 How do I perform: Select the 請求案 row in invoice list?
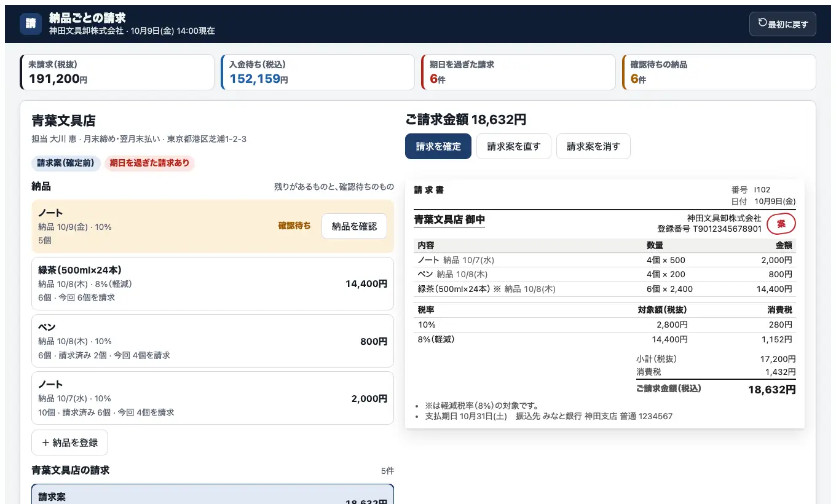coord(213,494)
